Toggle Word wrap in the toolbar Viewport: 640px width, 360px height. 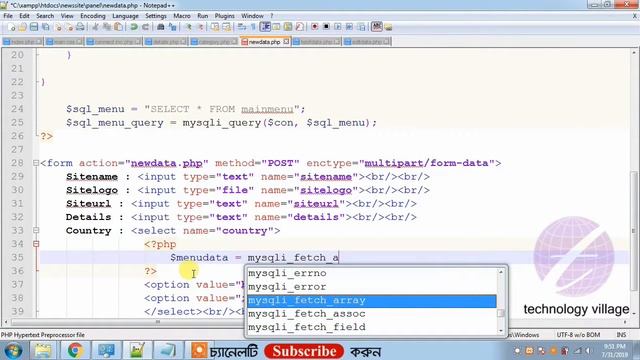(242, 27)
